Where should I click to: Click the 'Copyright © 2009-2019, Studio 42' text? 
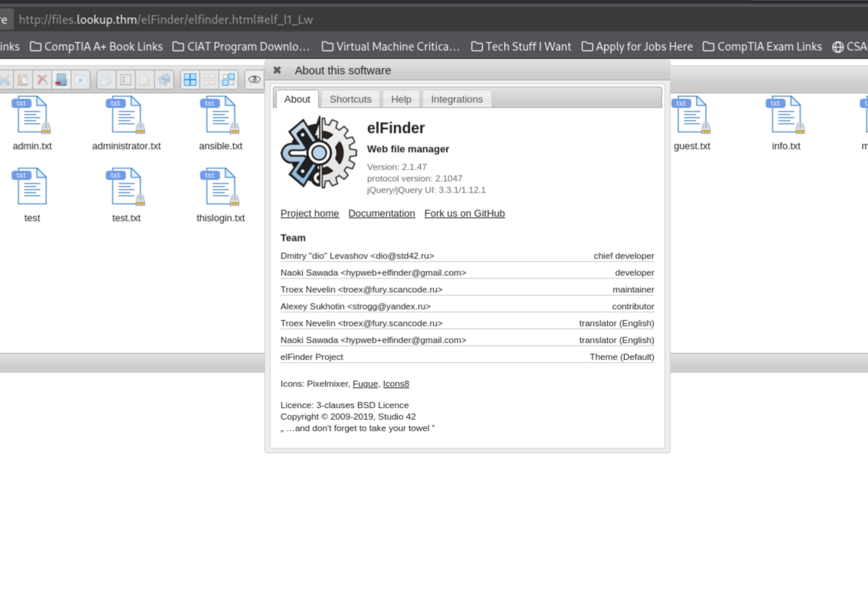348,417
